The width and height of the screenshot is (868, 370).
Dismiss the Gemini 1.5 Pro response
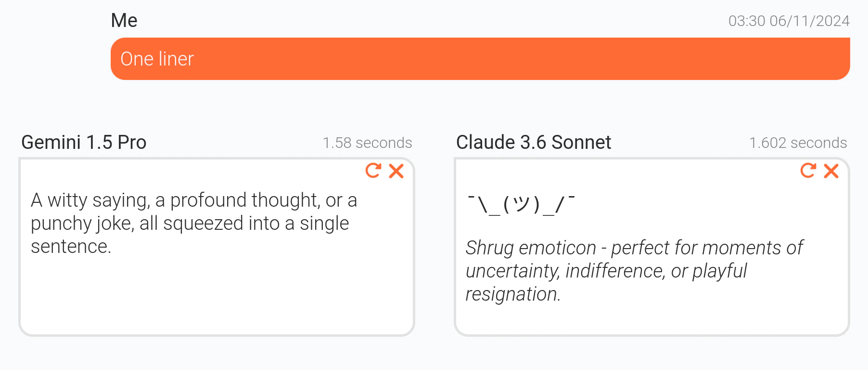click(x=396, y=171)
